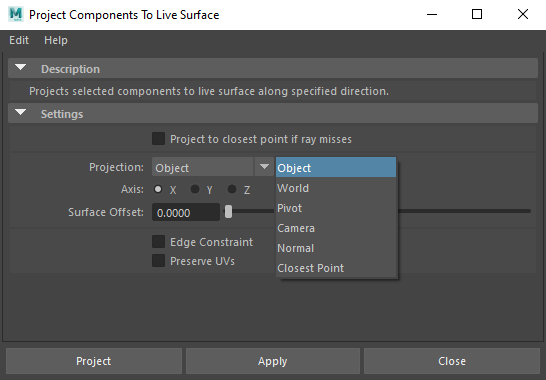Screen dimensions: 546x380
Task: Choose Closest Point projection option
Action: point(336,268)
